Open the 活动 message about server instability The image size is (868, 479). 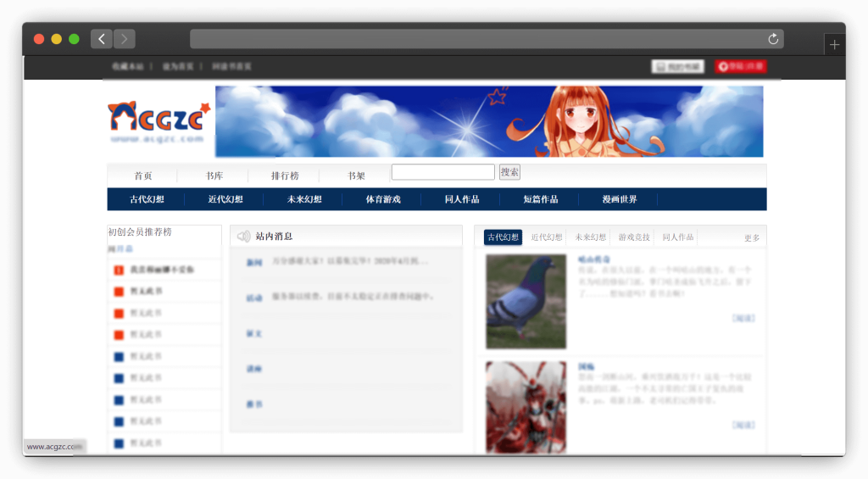click(x=353, y=296)
